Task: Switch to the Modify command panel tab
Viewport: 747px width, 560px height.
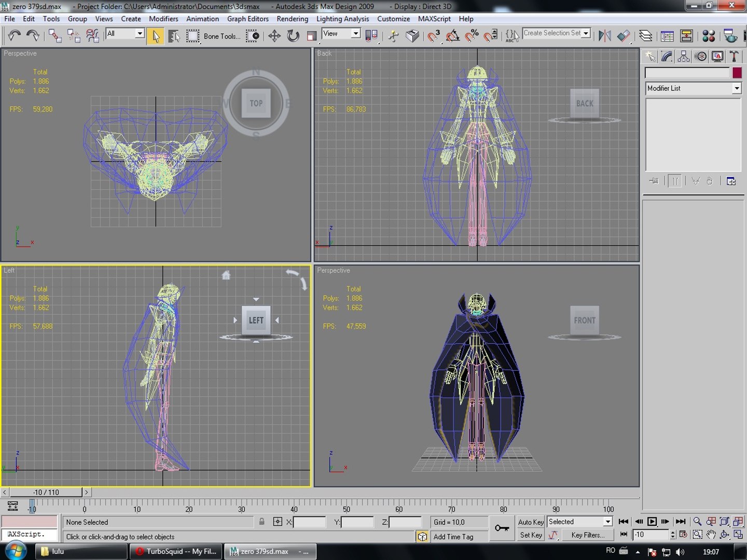Action: [x=667, y=57]
